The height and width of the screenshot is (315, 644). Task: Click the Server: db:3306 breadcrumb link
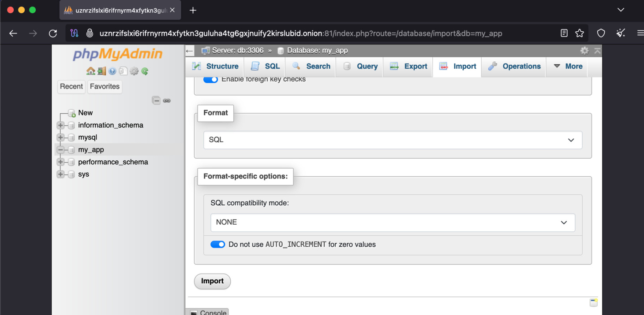pos(238,51)
